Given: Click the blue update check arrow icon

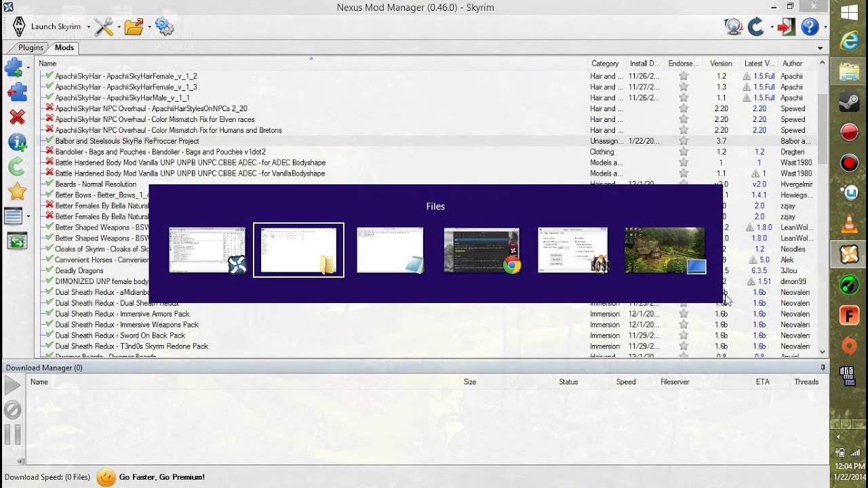Looking at the screenshot, I should click(755, 26).
